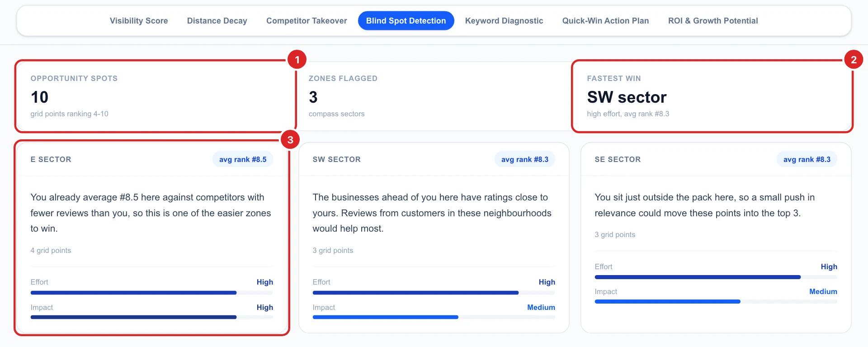Click the E Sector description about fewer reviews

click(151, 213)
